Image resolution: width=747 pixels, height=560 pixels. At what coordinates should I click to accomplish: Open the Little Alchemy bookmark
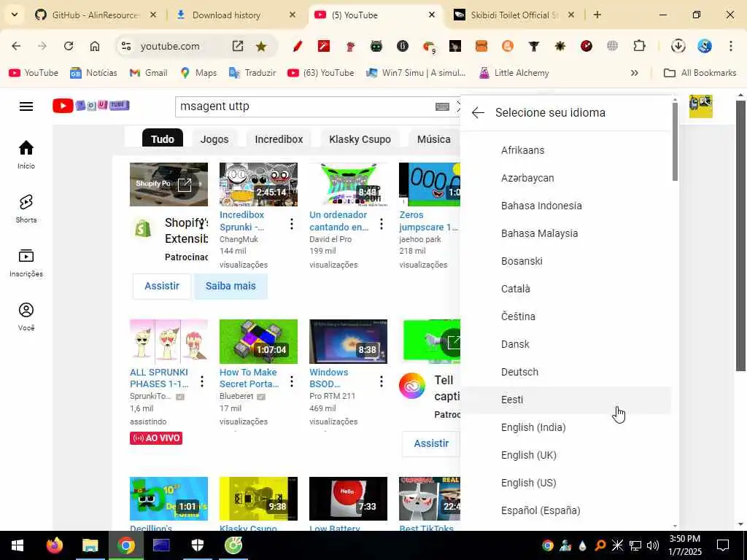tap(514, 73)
